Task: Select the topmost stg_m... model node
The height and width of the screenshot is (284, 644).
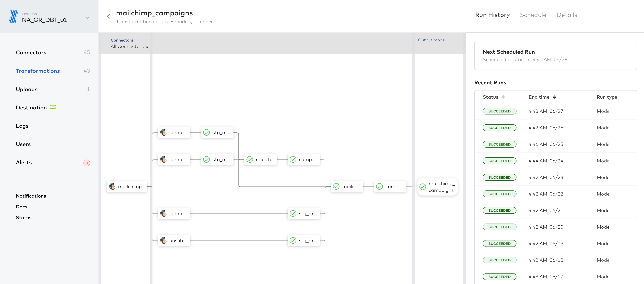Action: (217, 133)
